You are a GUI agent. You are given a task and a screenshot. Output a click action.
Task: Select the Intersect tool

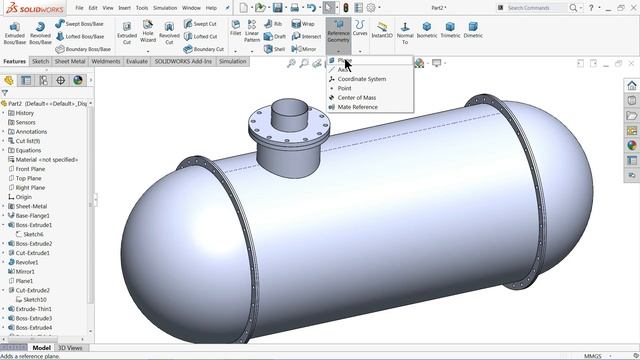[x=306, y=36]
